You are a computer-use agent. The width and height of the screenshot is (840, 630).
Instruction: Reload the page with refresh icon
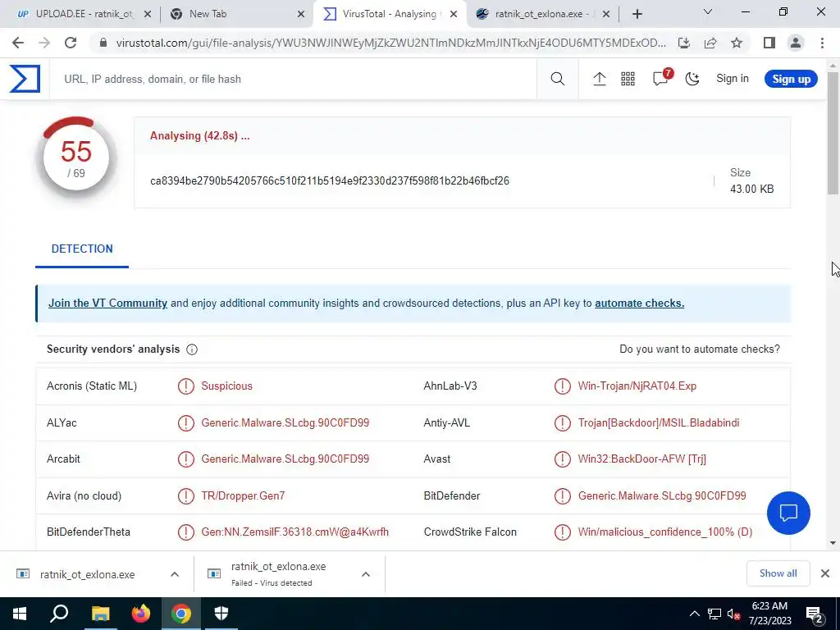click(71, 43)
